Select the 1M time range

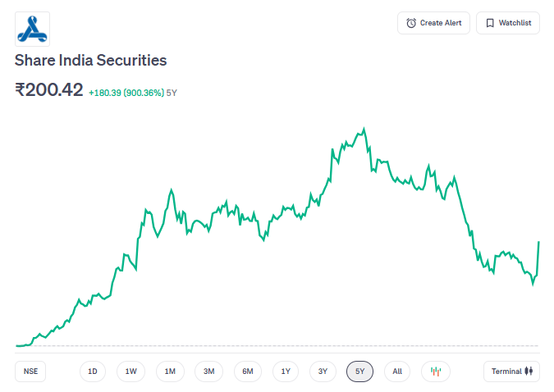pos(170,371)
